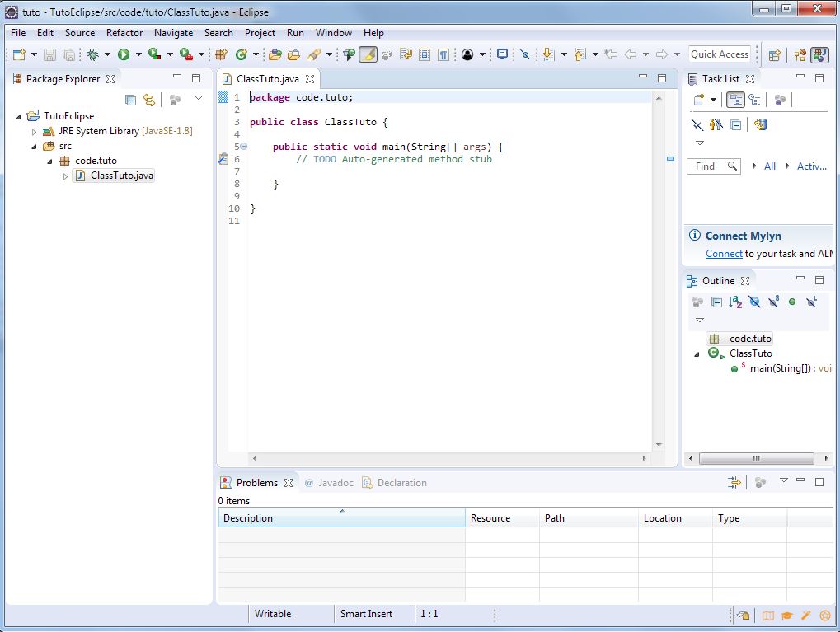Toggle Hide Fields in Outline toolbar
Image resolution: width=840 pixels, height=632 pixels.
pos(754,302)
